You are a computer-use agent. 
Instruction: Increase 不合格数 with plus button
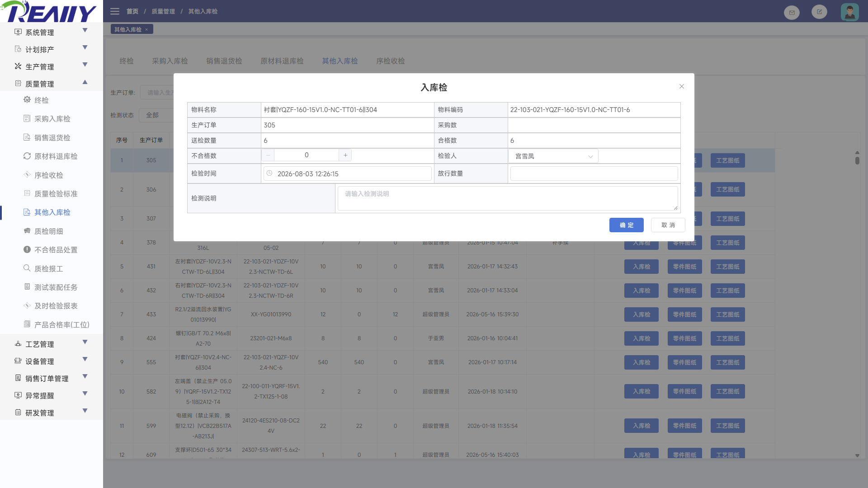pyautogui.click(x=345, y=155)
